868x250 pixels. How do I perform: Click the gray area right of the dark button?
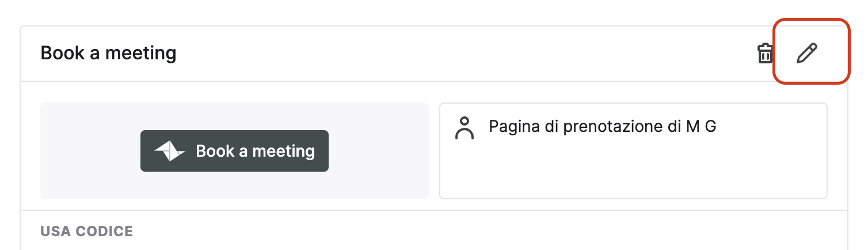(x=379, y=151)
